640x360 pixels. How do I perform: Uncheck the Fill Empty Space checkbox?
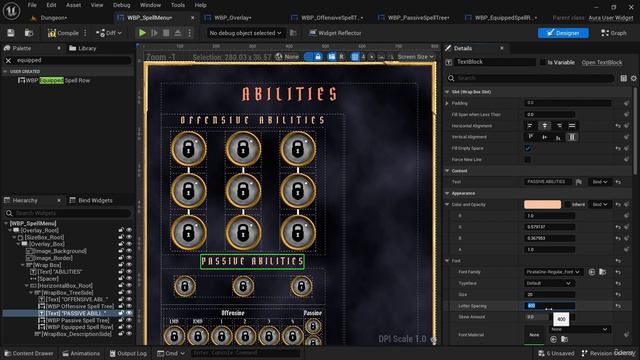click(528, 148)
